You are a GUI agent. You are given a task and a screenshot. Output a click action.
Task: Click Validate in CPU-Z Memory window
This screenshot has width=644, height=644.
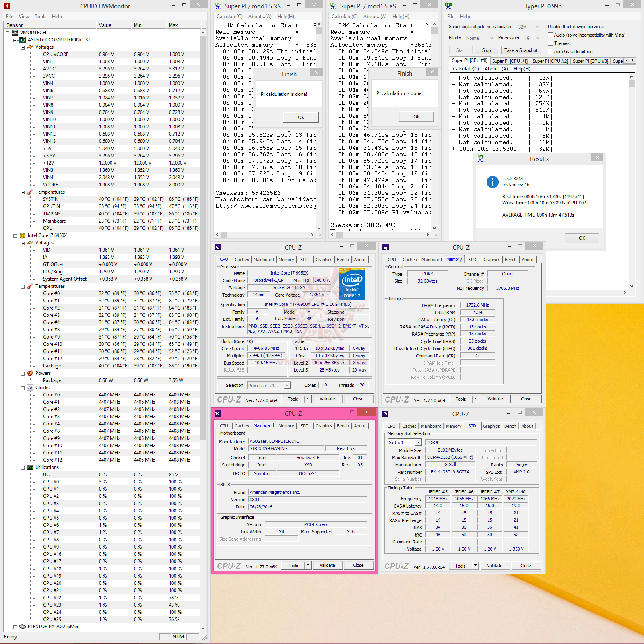point(495,399)
